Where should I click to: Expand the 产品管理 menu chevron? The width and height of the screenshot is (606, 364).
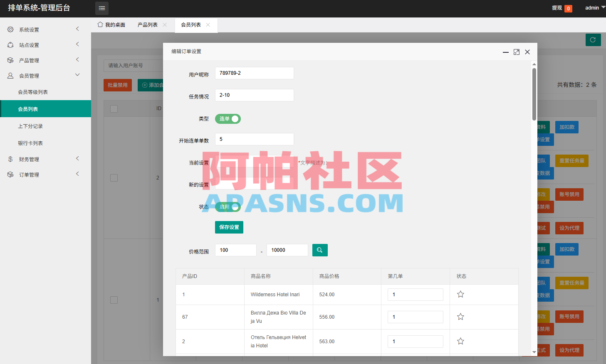click(77, 59)
